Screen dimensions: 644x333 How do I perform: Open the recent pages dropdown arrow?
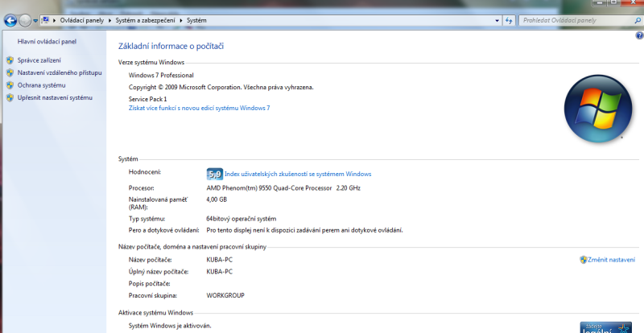pyautogui.click(x=35, y=21)
